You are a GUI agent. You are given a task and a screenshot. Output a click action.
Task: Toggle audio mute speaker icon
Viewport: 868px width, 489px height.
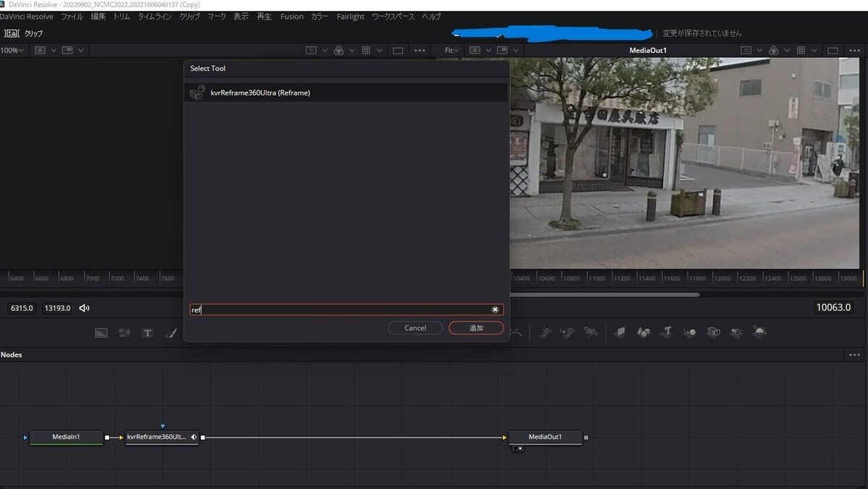click(85, 308)
